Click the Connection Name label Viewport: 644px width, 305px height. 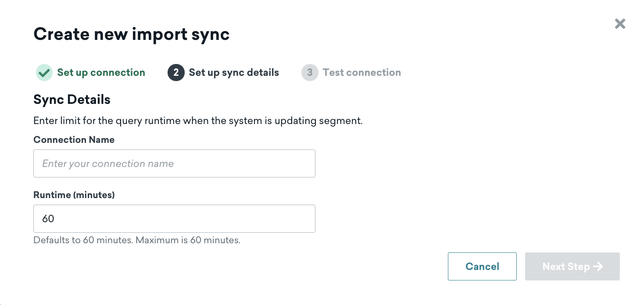pyautogui.click(x=74, y=140)
